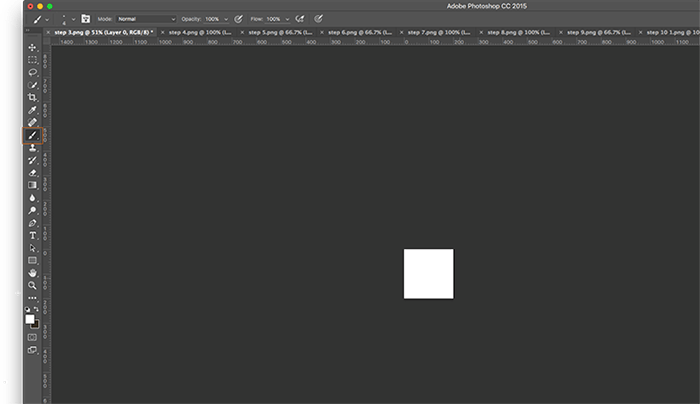Select the Rectangular Marquee tool

(x=32, y=60)
